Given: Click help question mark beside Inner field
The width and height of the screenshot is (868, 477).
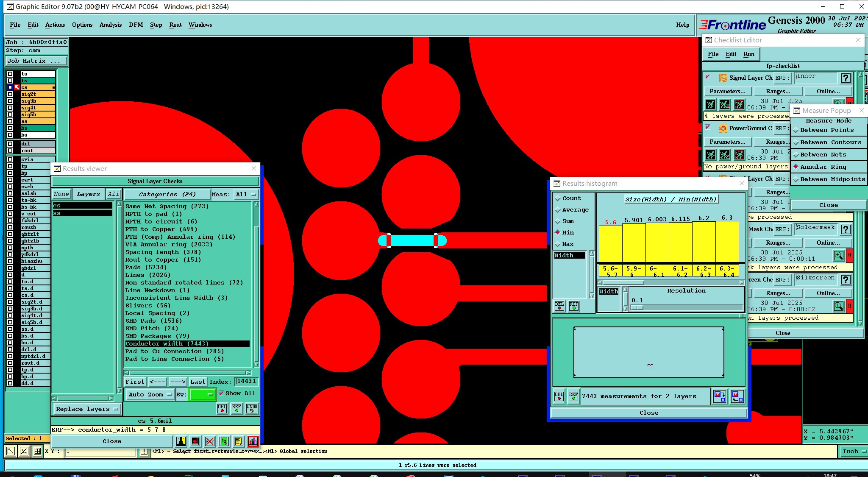Looking at the screenshot, I should click(846, 78).
